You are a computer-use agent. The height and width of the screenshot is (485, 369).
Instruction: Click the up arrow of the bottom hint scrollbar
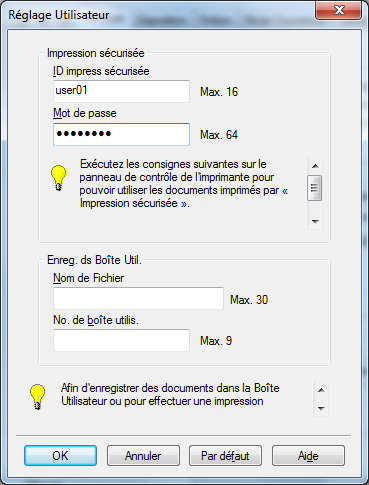(x=321, y=390)
